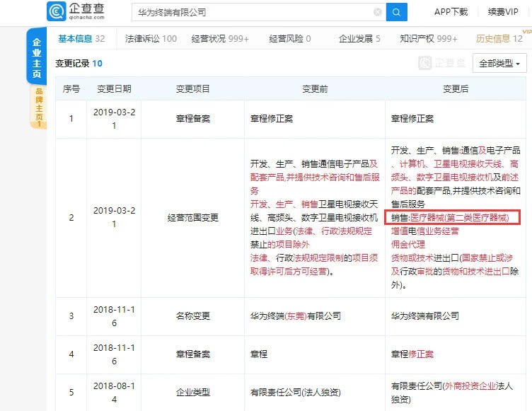Image resolution: width=532 pixels, height=411 pixels.
Task: Click the 变更日期 column header
Action: point(114,89)
